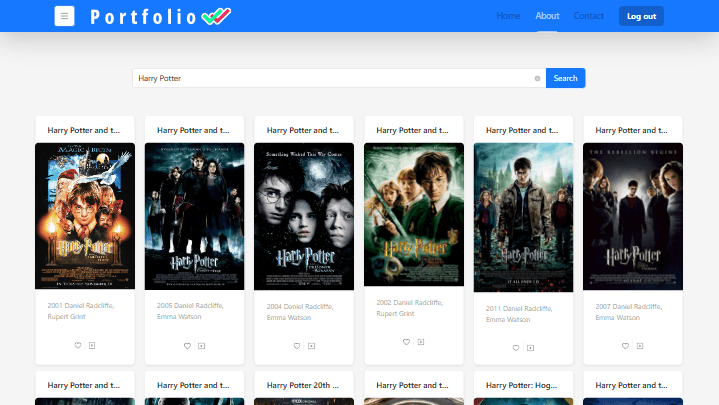Screen dimensions: 719x405
Task: Like the 2001 Harry Potter movie with heart icon
Action: click(x=78, y=346)
